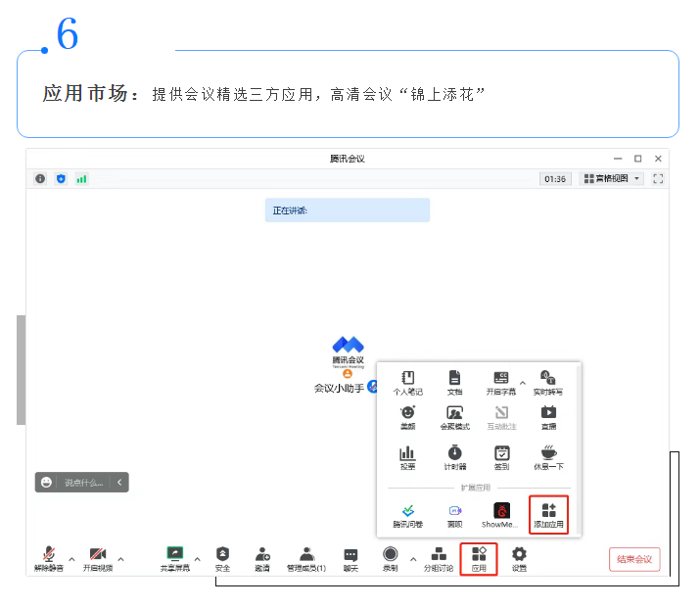This screenshot has width=700, height=608.
Task: Click the 直播 live streaming icon
Action: tap(548, 419)
